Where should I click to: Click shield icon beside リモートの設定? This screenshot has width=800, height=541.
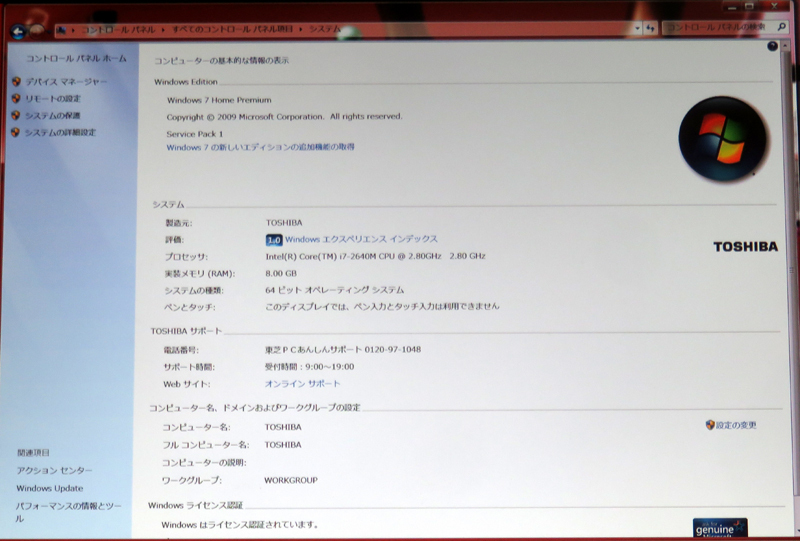16,99
